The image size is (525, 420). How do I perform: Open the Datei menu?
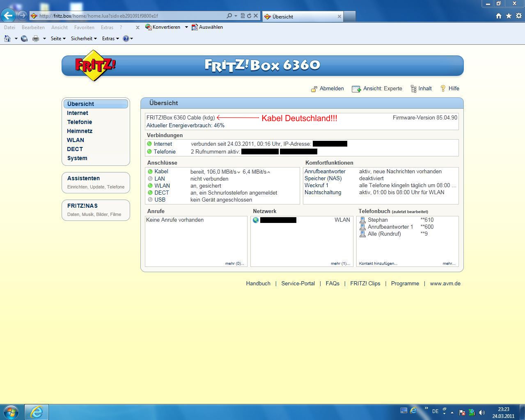(x=9, y=28)
